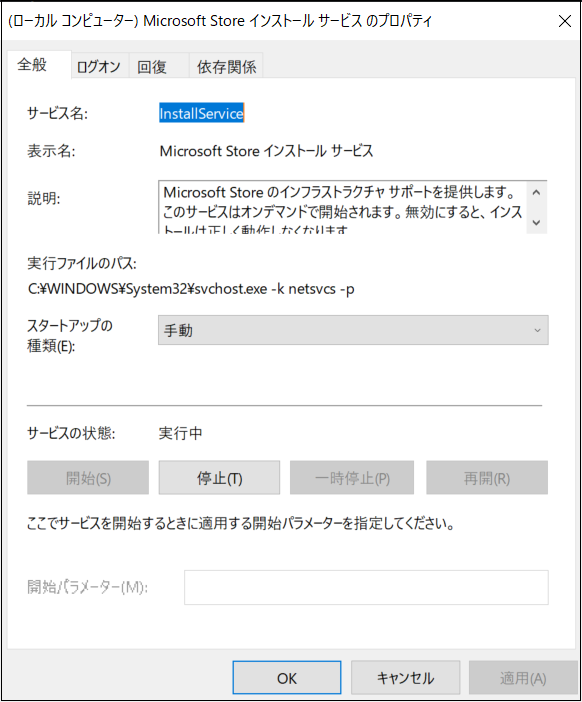The width and height of the screenshot is (582, 702).
Task: Switch to the 全般 tab
Action: click(39, 65)
